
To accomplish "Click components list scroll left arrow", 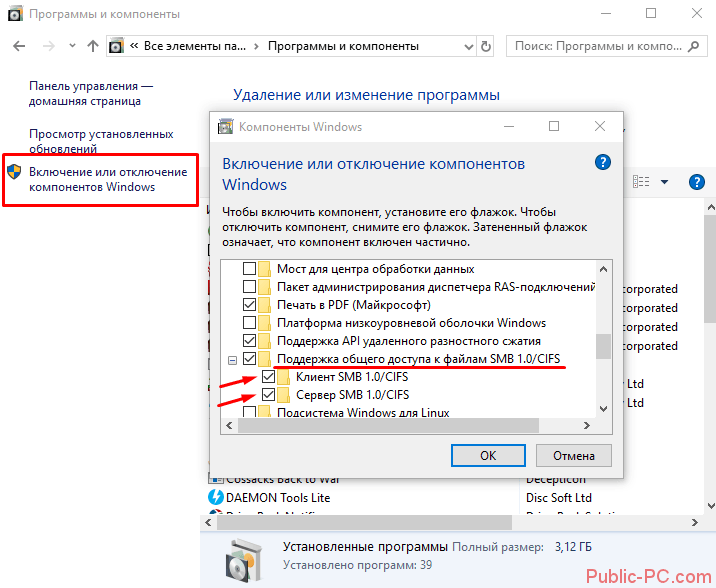I will 229,425.
